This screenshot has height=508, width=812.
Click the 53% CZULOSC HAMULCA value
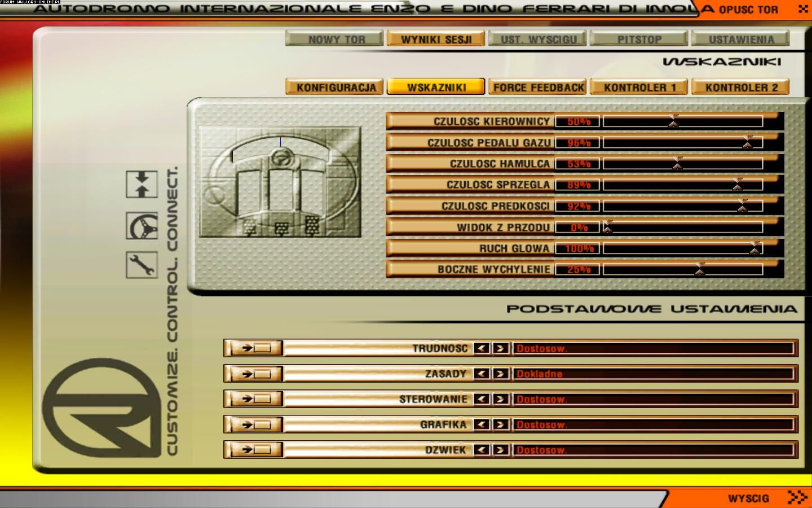[x=578, y=164]
